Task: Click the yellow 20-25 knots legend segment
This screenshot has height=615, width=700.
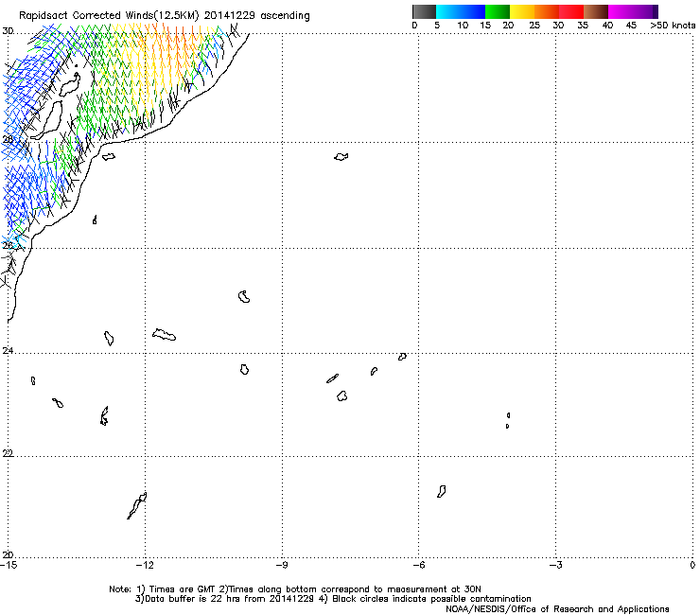Action: 522,11
